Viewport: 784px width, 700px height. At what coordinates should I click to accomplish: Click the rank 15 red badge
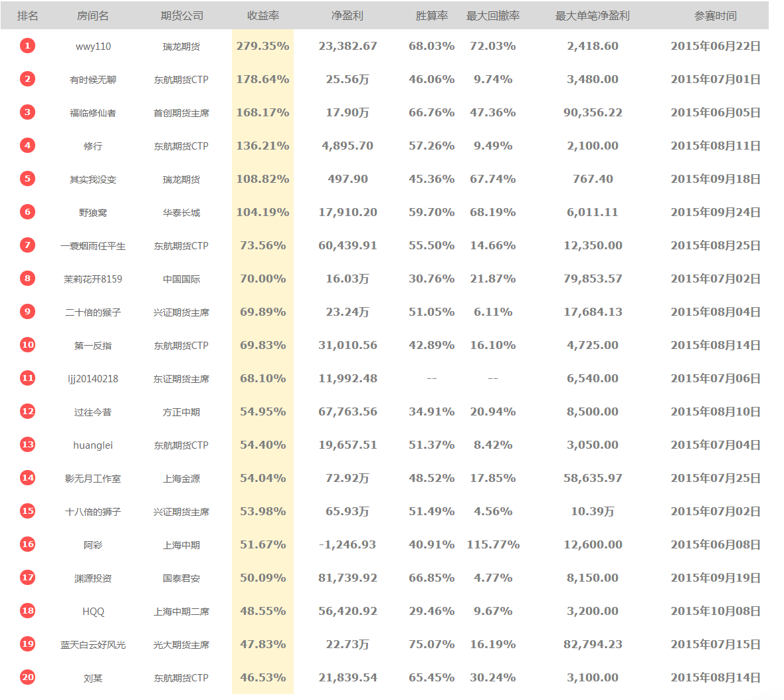pyautogui.click(x=27, y=511)
